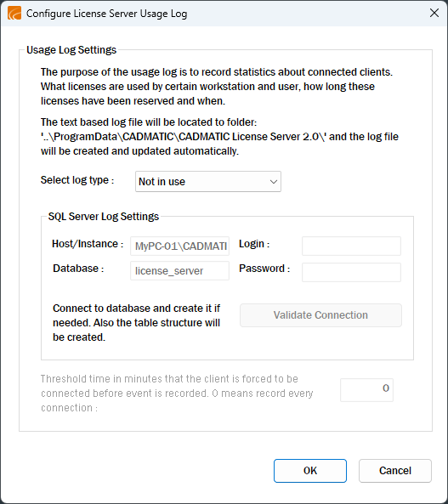
Task: Dismiss the dialog with the Cancel button
Action: click(x=395, y=471)
